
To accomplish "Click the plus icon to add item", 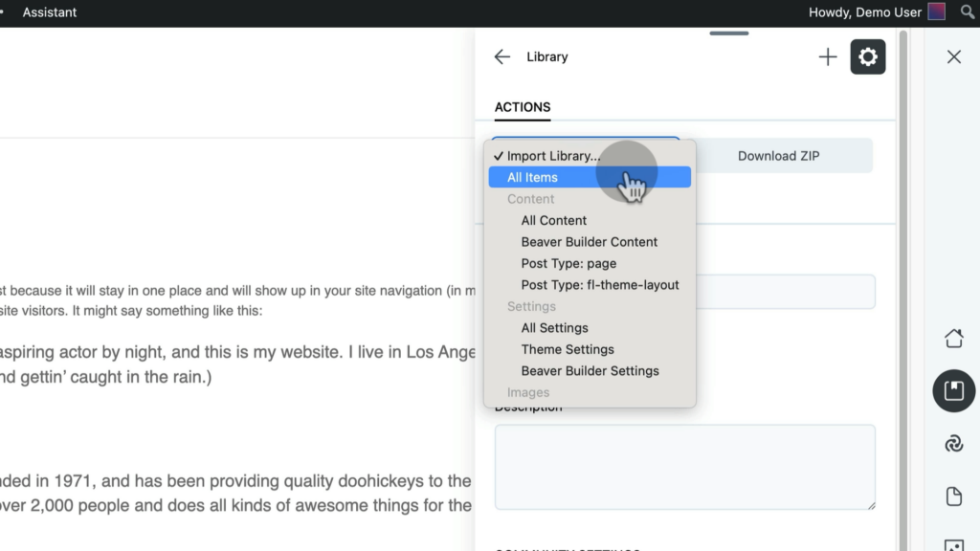I will click(828, 57).
